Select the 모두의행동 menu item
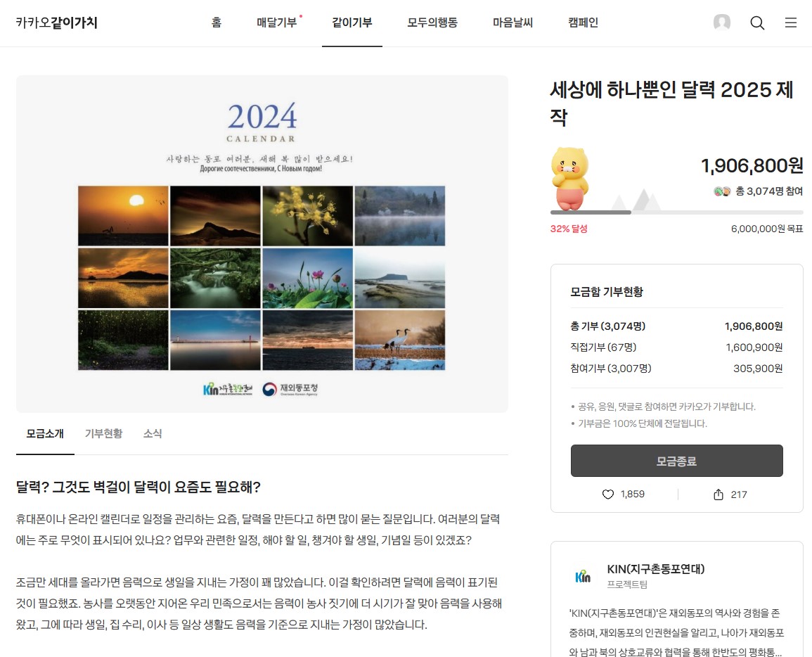 click(432, 23)
